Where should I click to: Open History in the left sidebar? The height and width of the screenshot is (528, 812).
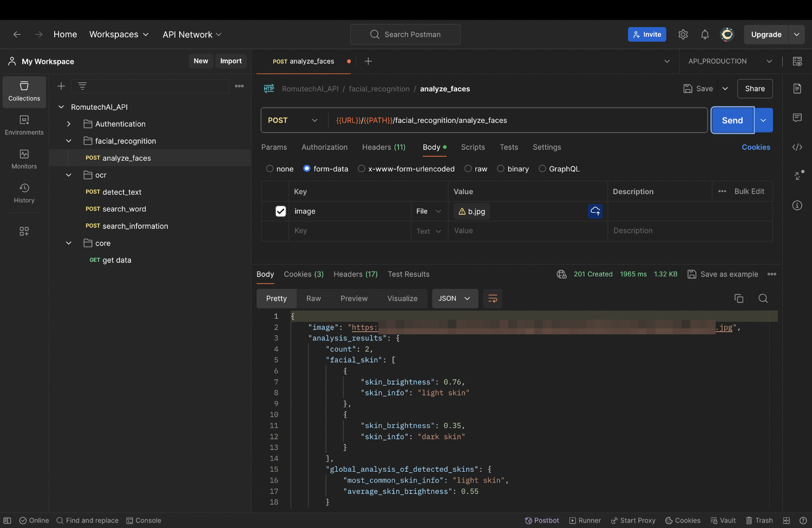(x=24, y=193)
